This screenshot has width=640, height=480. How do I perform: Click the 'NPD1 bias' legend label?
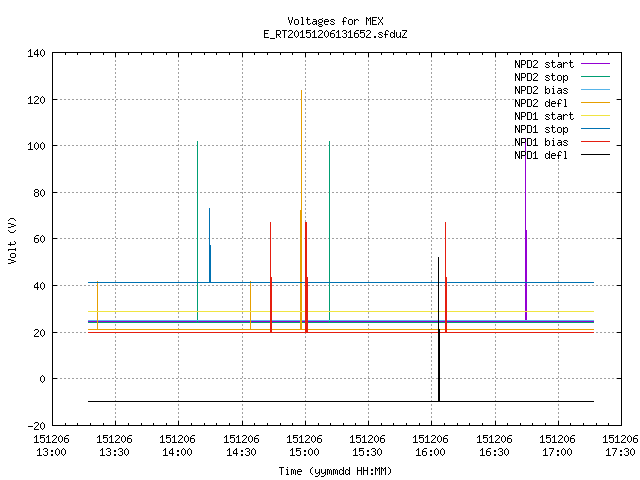[x=541, y=142]
